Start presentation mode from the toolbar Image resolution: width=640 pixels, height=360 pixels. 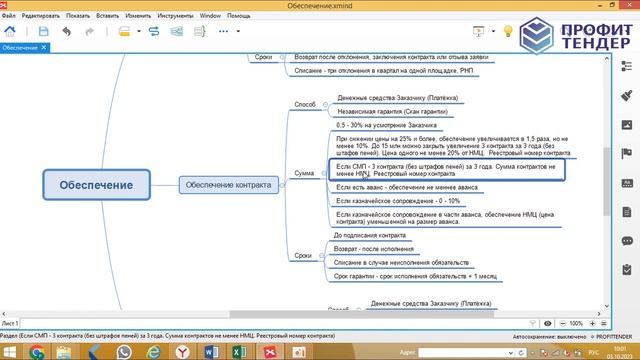[478, 31]
